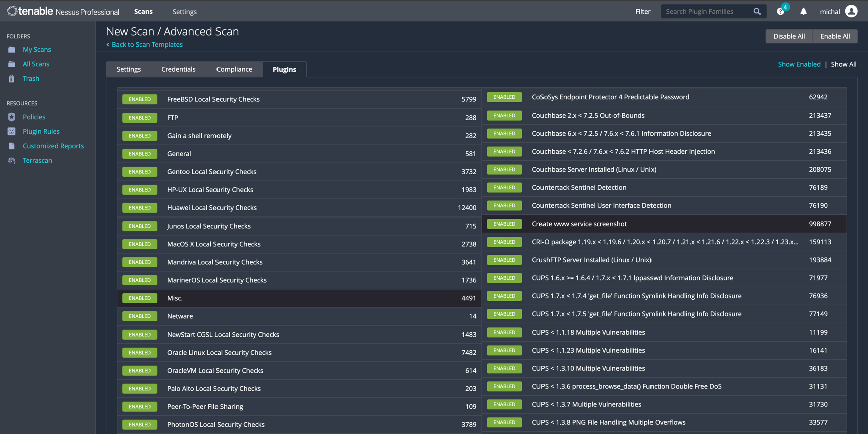868x434 pixels.
Task: Click the Trash bin icon
Action: click(x=12, y=79)
